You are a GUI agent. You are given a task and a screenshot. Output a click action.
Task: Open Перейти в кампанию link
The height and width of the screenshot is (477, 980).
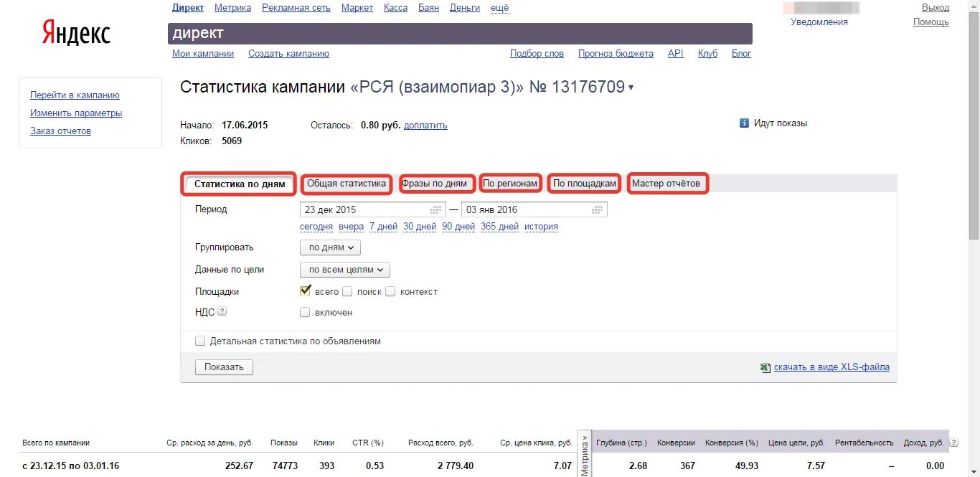[x=75, y=95]
